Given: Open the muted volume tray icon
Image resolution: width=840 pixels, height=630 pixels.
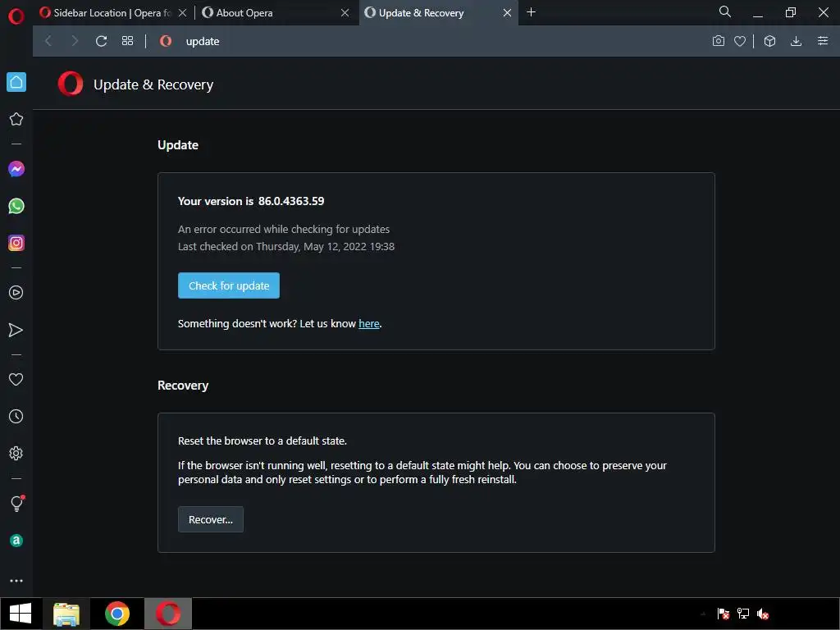Looking at the screenshot, I should click(763, 614).
